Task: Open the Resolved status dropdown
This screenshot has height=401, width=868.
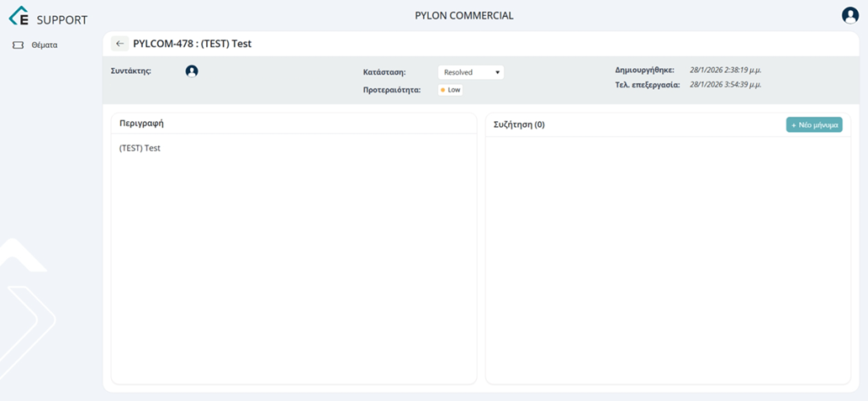Action: 469,72
